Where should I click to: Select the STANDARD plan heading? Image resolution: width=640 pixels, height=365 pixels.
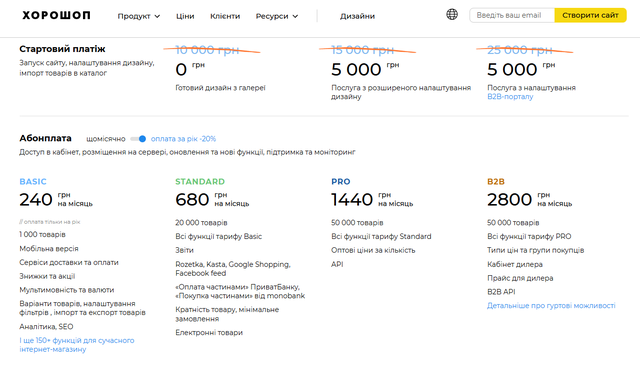[200, 181]
